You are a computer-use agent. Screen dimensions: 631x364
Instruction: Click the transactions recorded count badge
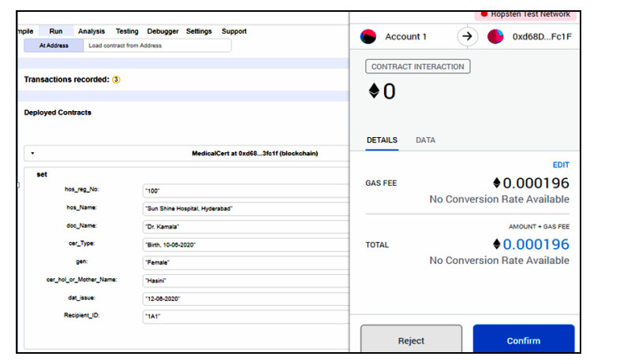point(116,80)
